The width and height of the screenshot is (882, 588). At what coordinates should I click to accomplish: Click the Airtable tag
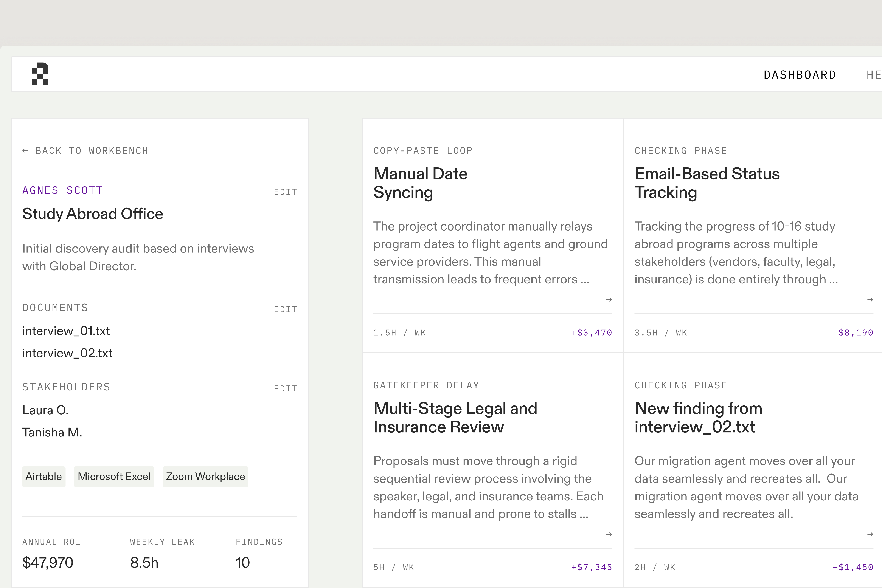(44, 477)
